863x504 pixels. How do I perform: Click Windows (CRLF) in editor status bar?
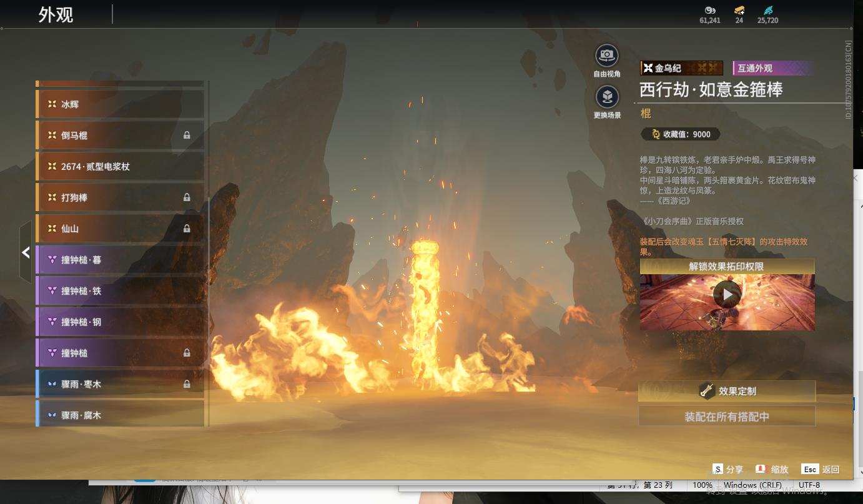[x=752, y=485]
